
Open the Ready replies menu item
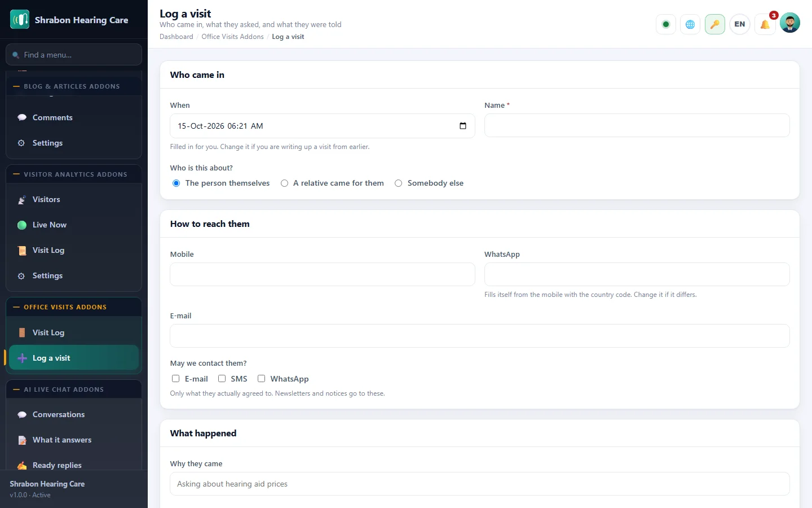pyautogui.click(x=74, y=465)
